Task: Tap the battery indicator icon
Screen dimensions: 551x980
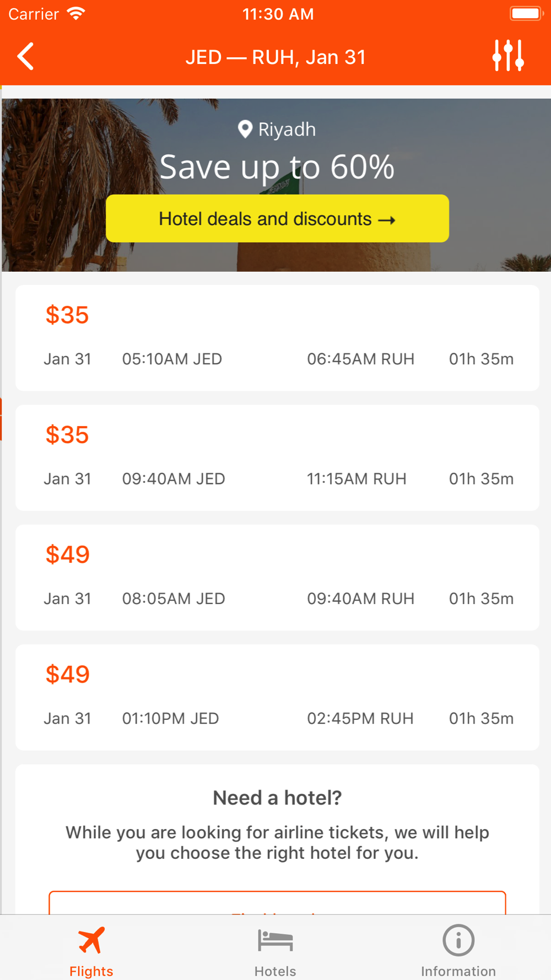Action: coord(526,14)
